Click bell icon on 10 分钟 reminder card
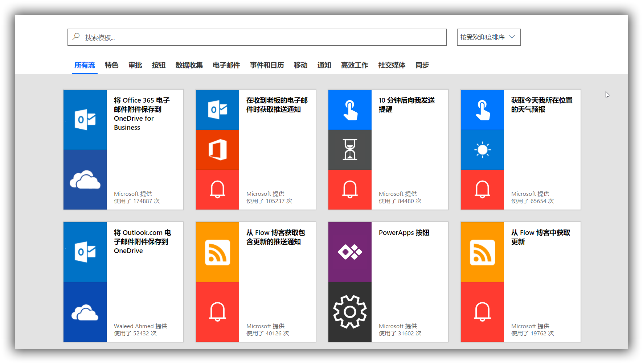Screen dimensions: 643x364 pos(350,190)
